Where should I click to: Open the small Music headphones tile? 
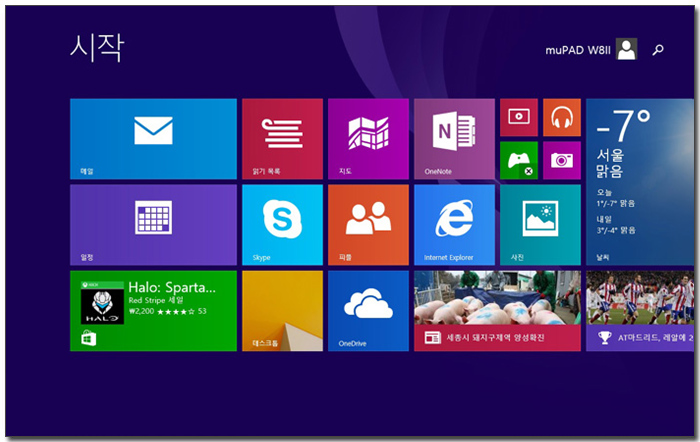click(x=562, y=117)
